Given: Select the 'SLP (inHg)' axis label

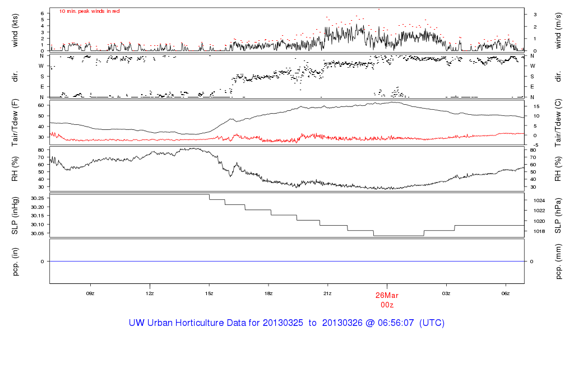Looking at the screenshot, I should click(x=15, y=216).
